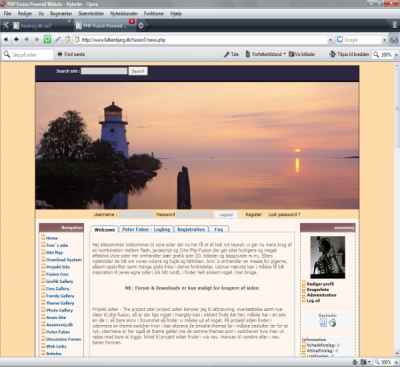Viewport: 400px width, 367px height.
Task: Expand the address bar history dropdown
Action: (x=330, y=40)
